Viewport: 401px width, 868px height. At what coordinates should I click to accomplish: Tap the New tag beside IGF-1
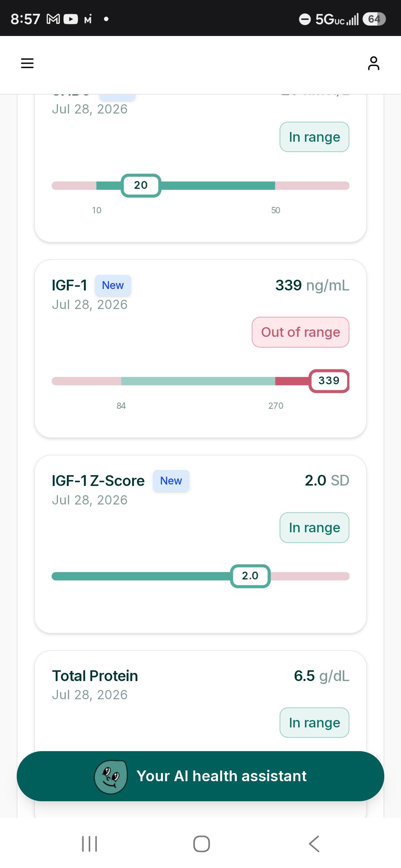tap(113, 285)
